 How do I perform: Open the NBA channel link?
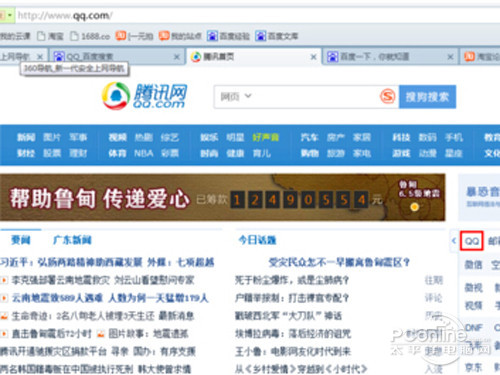[x=144, y=153]
